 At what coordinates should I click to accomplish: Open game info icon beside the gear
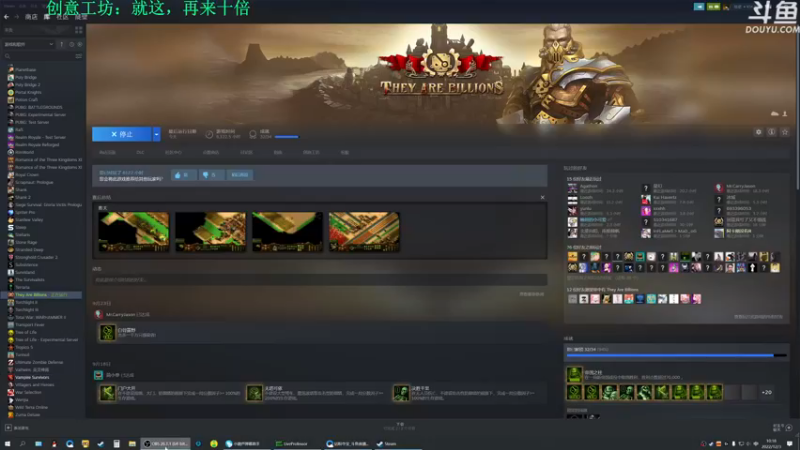[x=771, y=132]
